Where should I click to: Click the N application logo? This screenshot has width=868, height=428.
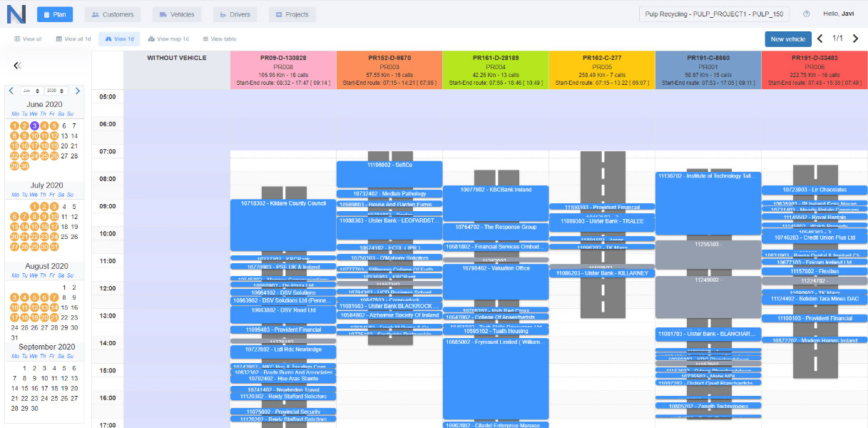(14, 14)
